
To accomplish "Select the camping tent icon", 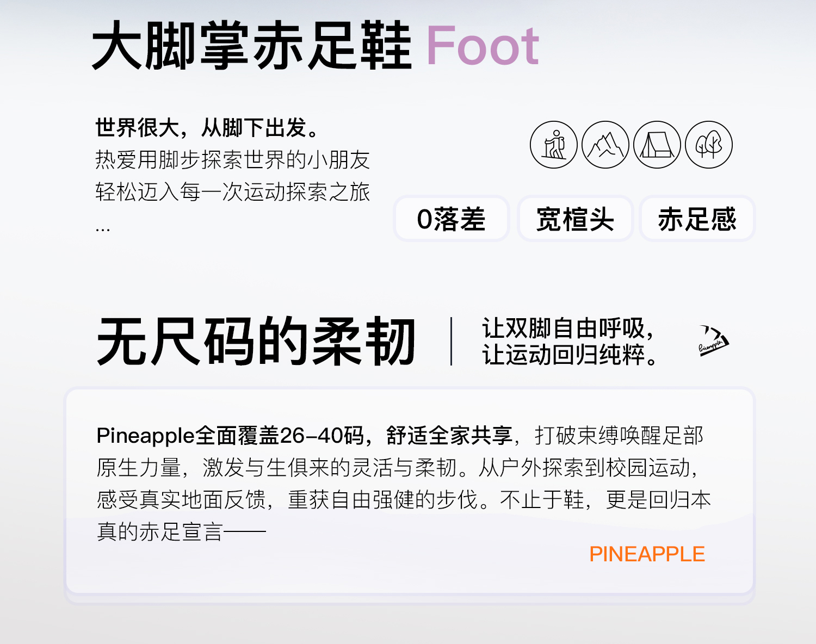I will tap(657, 145).
